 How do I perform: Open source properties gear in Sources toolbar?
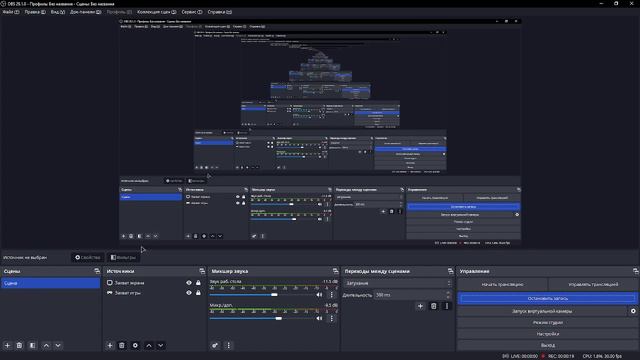(135, 345)
